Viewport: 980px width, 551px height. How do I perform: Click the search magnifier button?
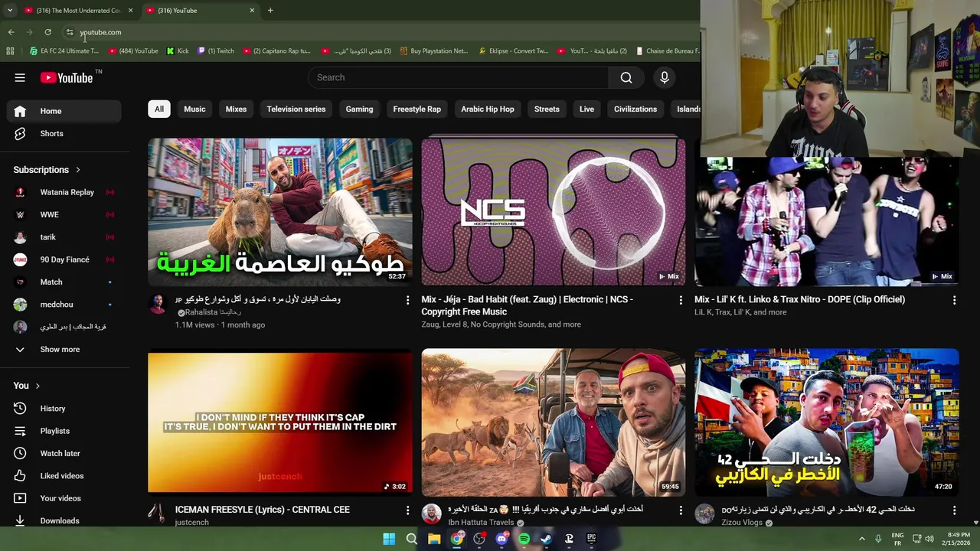click(626, 77)
